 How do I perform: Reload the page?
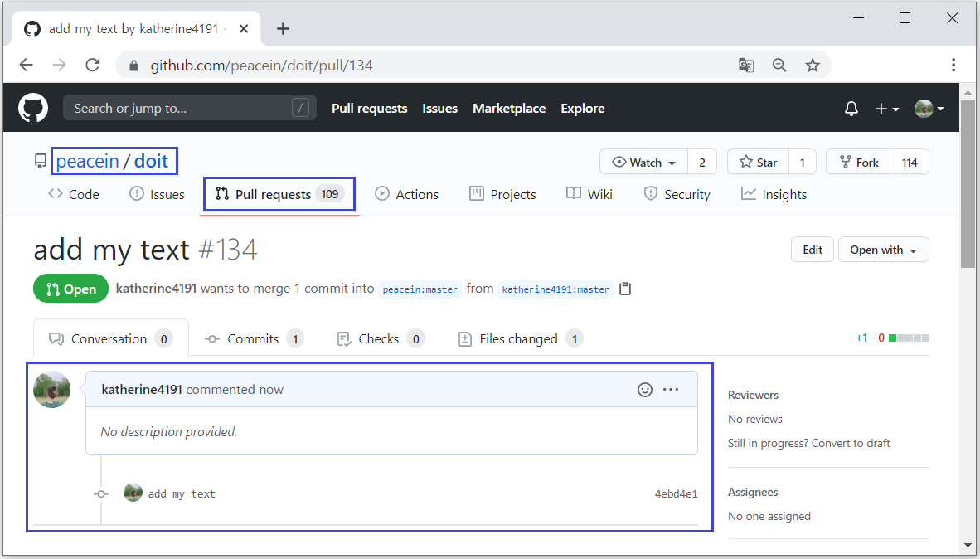[93, 65]
